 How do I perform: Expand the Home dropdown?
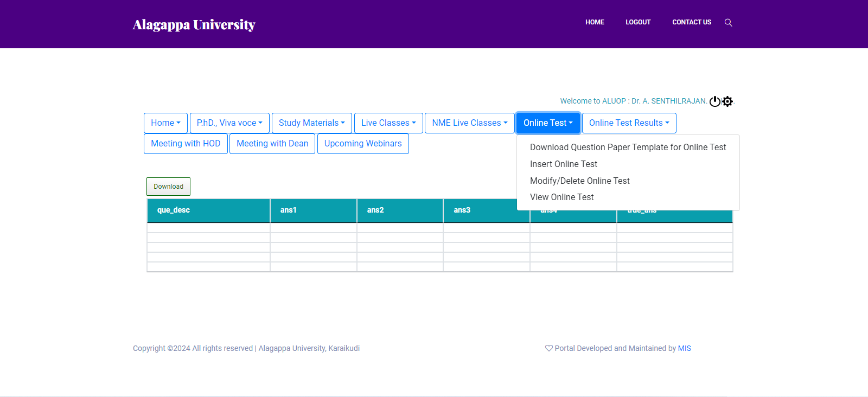165,123
